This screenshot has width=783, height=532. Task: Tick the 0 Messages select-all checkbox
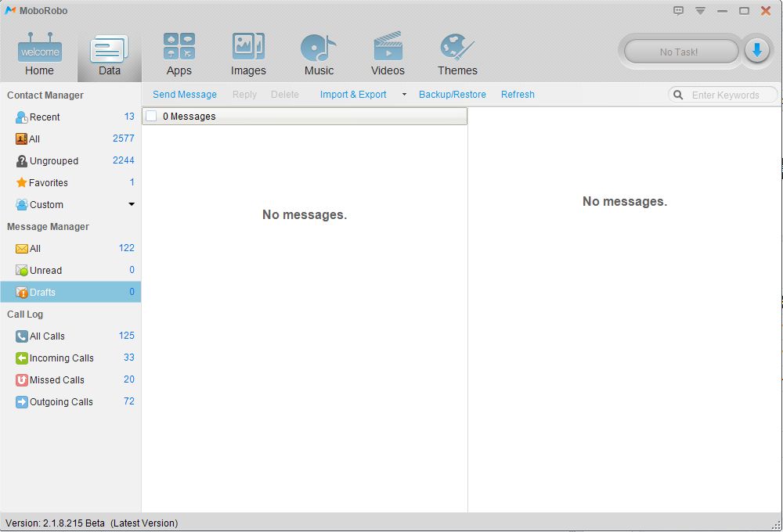[x=151, y=117]
